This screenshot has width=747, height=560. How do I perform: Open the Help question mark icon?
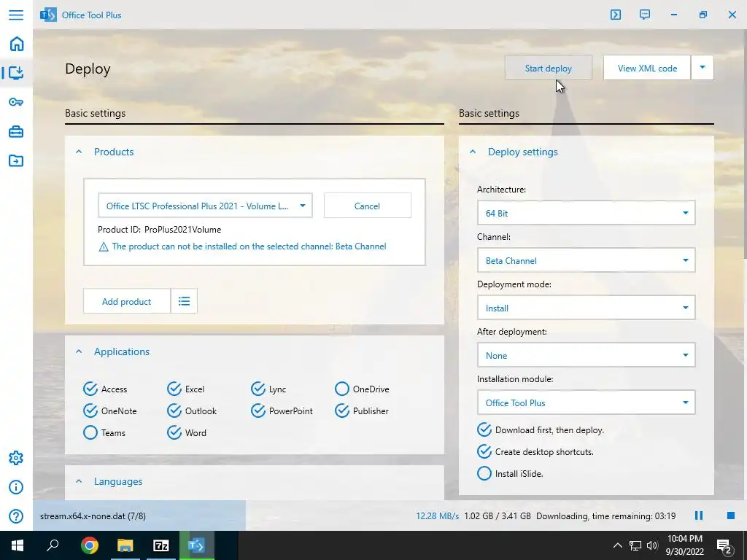click(16, 516)
